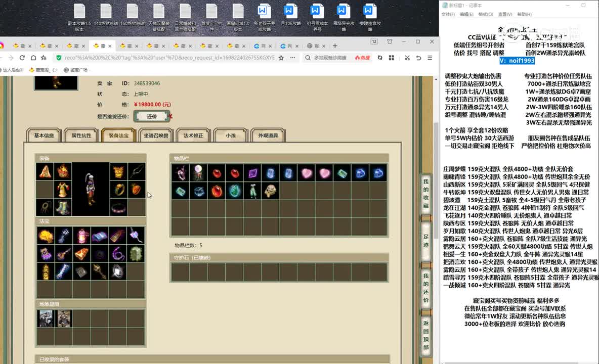Select the dark necklace equipment icon

137,172
